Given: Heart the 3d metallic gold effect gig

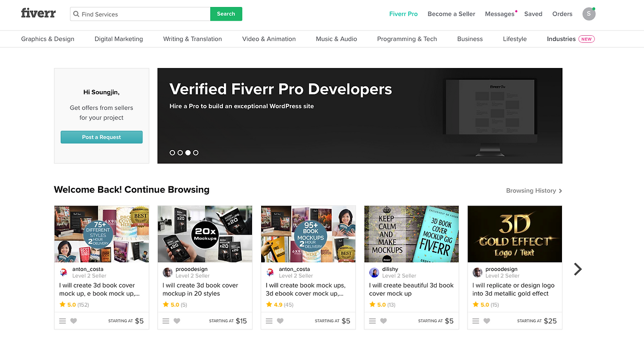Looking at the screenshot, I should click(x=487, y=321).
